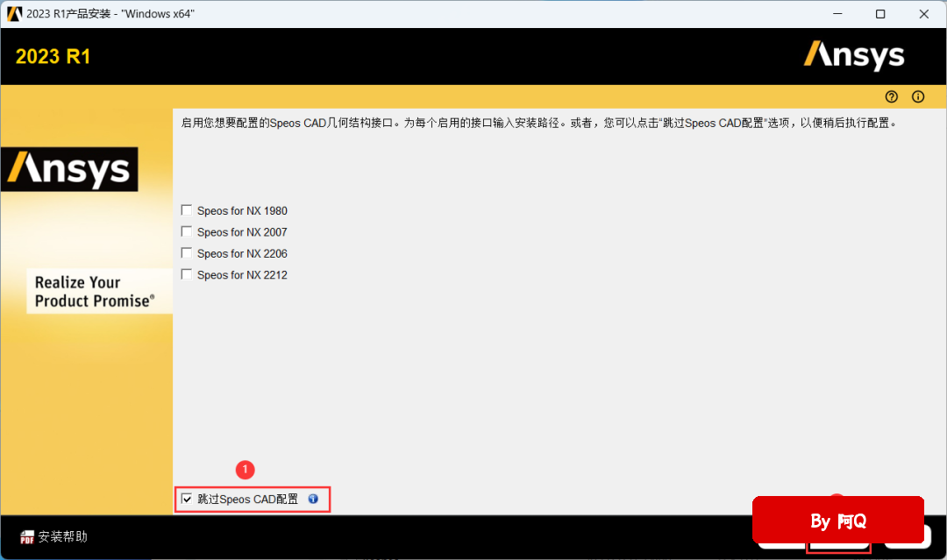Image resolution: width=947 pixels, height=560 pixels.
Task: Click the yellow 2023 R1 header title
Action: point(53,57)
